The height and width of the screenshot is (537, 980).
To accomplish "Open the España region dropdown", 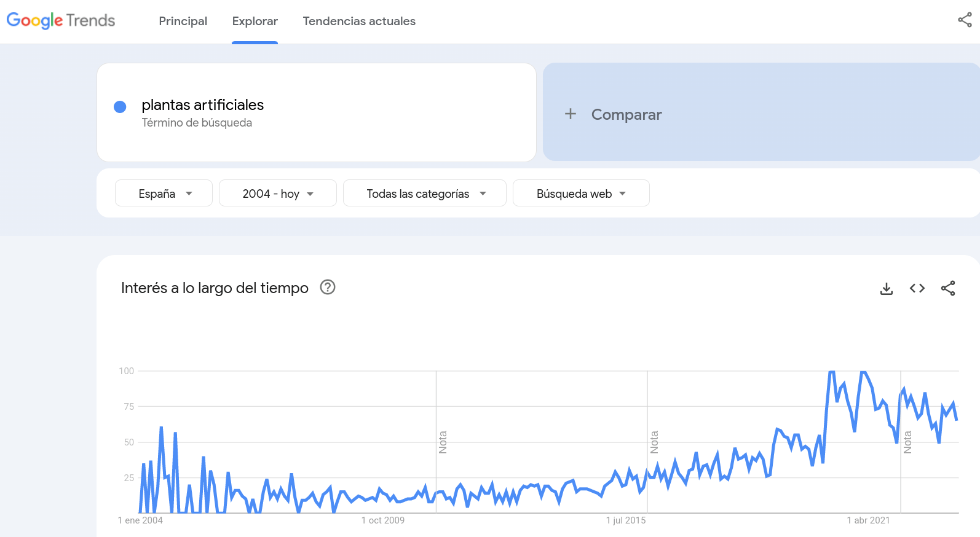I will (x=164, y=194).
